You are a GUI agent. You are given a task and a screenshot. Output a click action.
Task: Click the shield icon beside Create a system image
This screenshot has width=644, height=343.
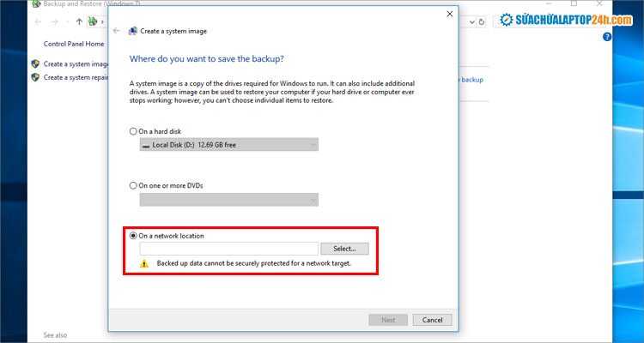(35, 63)
